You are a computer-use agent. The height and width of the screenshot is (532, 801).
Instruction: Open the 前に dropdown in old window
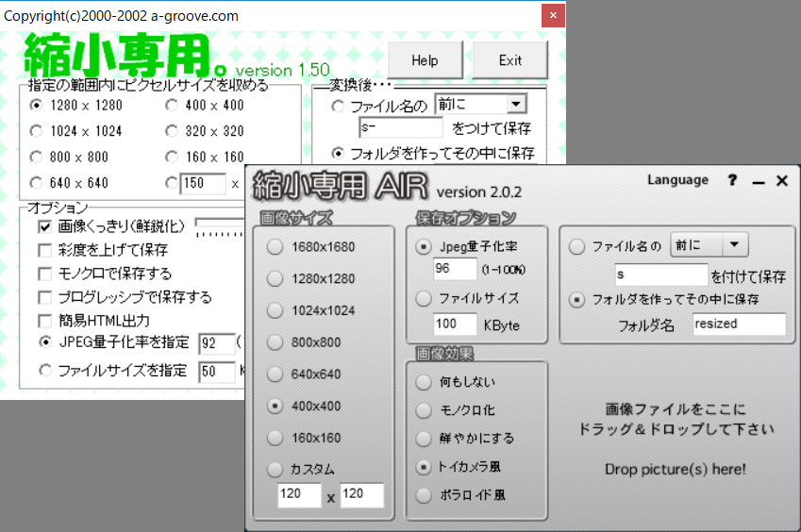coord(516,104)
